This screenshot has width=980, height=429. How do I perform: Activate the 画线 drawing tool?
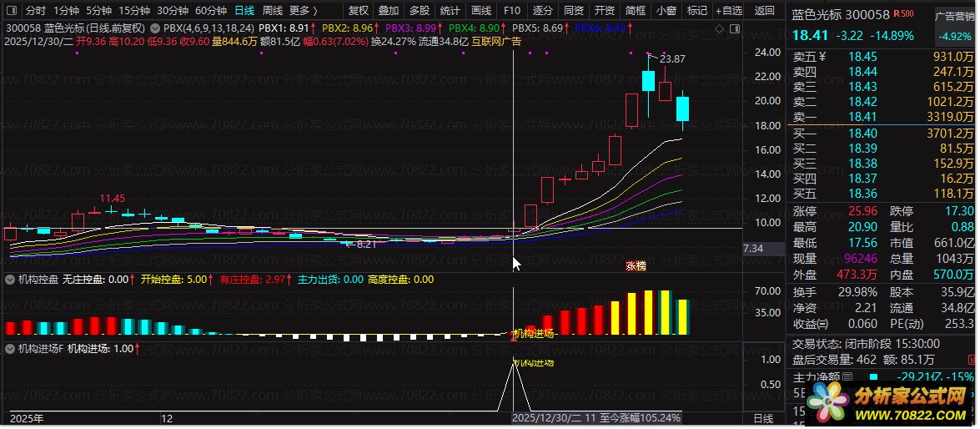pos(480,11)
